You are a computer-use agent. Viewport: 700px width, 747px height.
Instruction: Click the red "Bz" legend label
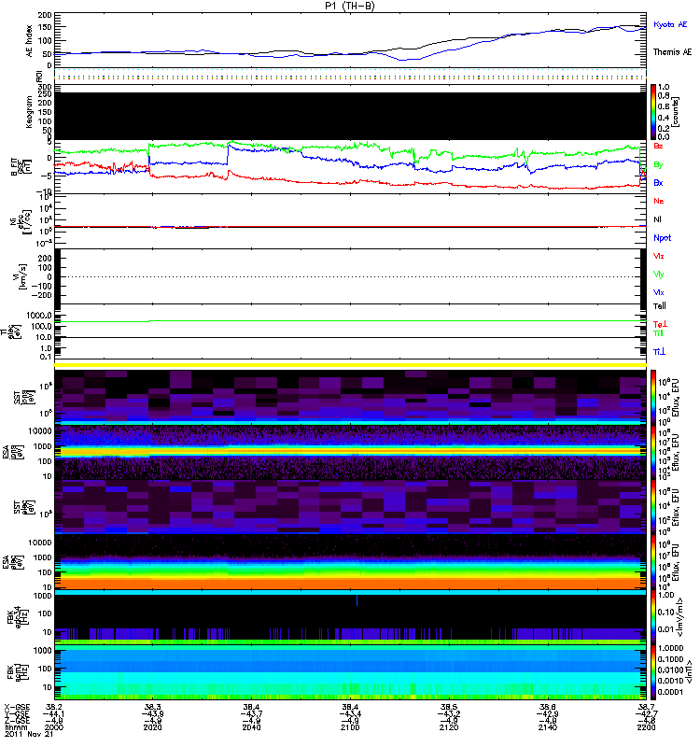[x=658, y=146]
